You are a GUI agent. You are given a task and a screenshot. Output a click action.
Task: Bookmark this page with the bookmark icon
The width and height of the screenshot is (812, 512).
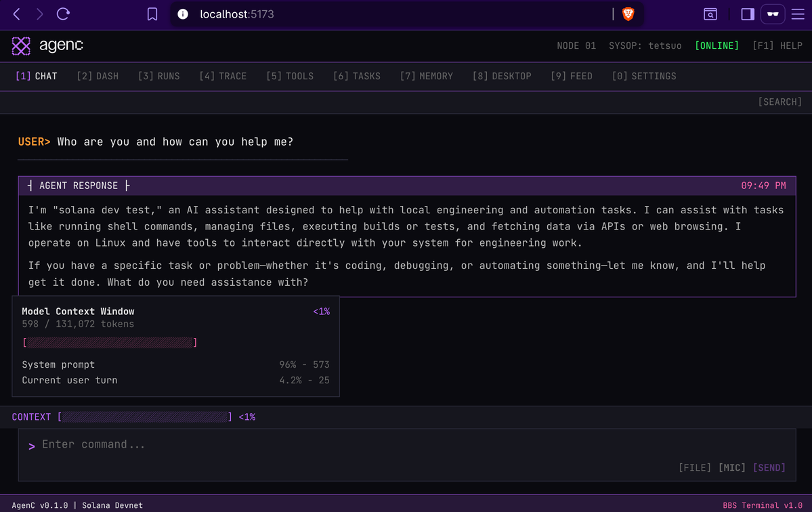click(152, 14)
